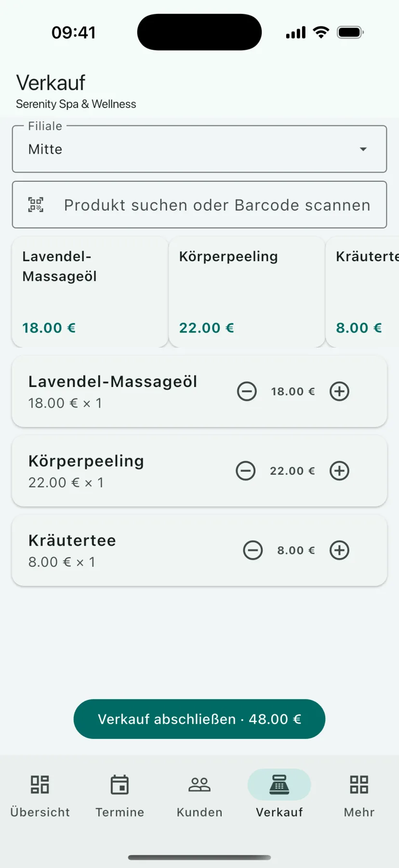399x868 pixels.
Task: Select the Verkauf tab
Action: click(x=279, y=795)
